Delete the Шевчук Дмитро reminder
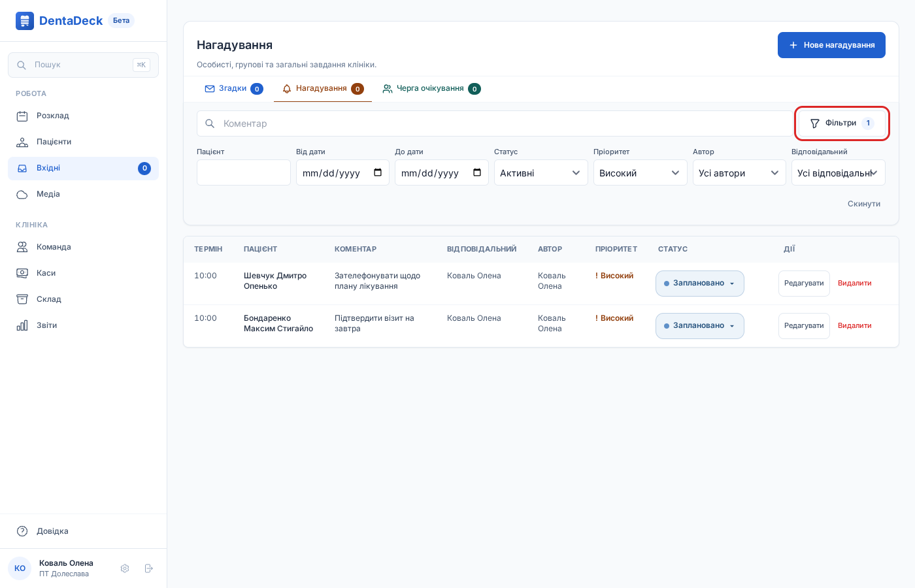This screenshot has width=915, height=588. tap(855, 284)
